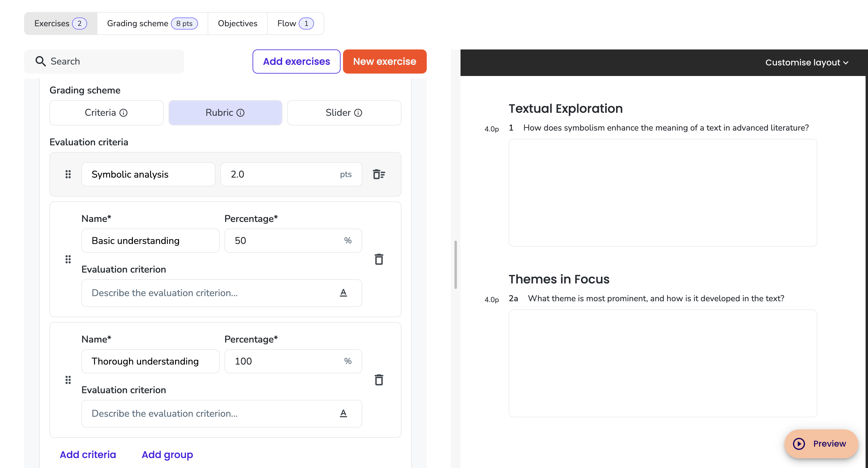
Task: Select the Textual Exploration heading
Action: [565, 109]
